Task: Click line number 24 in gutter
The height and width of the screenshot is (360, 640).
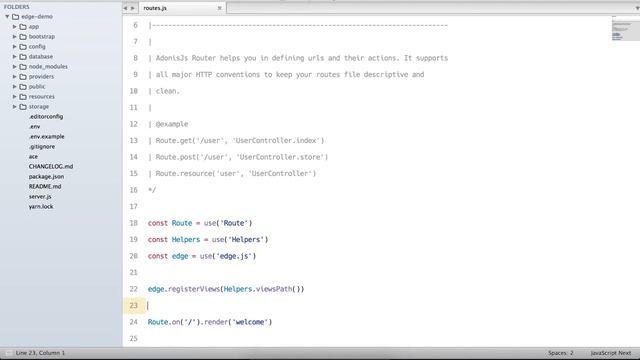Action: tap(133, 322)
